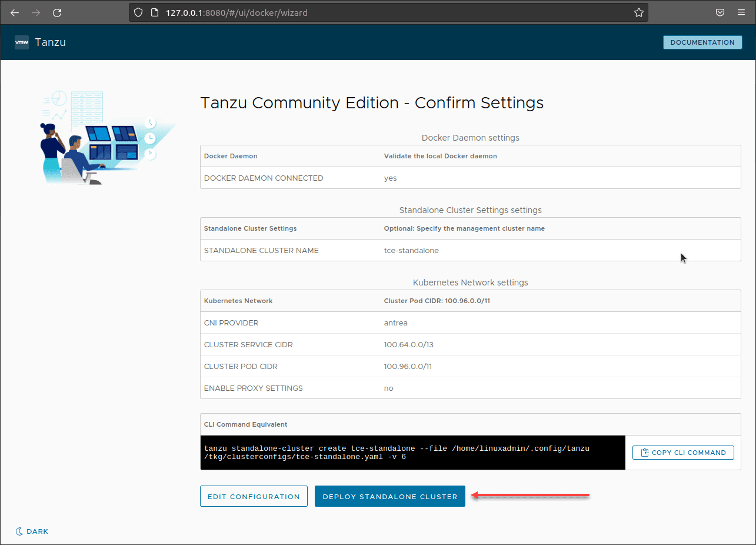The width and height of the screenshot is (756, 545).
Task: Open the Firefox hamburger menu
Action: pyautogui.click(x=741, y=12)
